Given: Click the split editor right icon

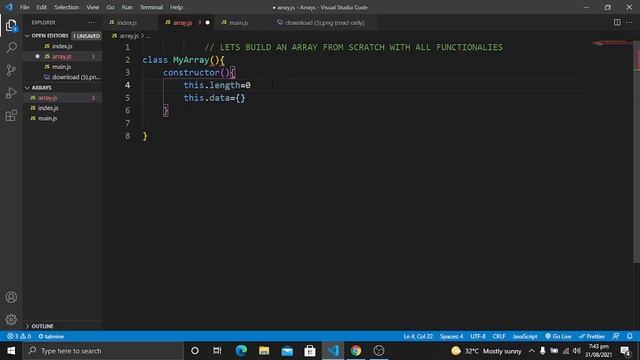Looking at the screenshot, I should point(617,22).
